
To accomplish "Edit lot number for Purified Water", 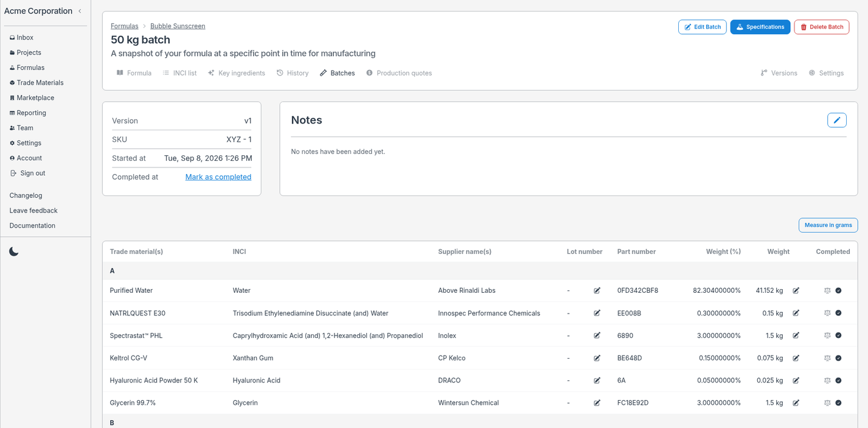I will tap(597, 290).
